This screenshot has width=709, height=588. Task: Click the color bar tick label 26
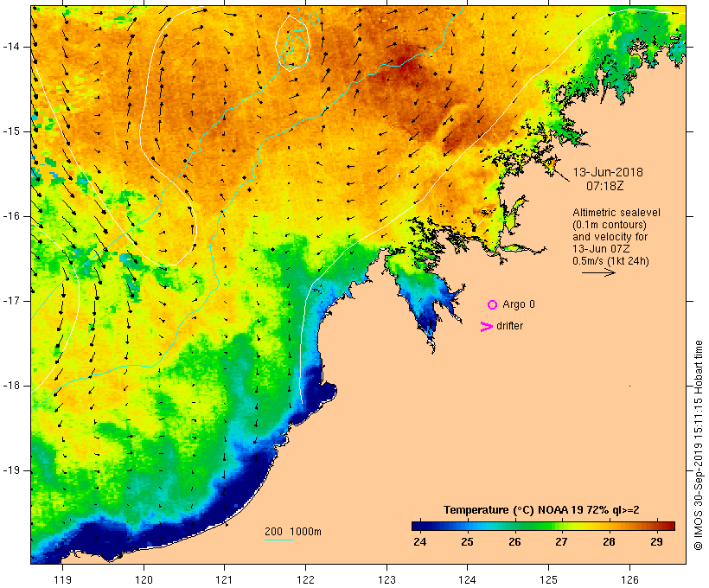(x=514, y=542)
